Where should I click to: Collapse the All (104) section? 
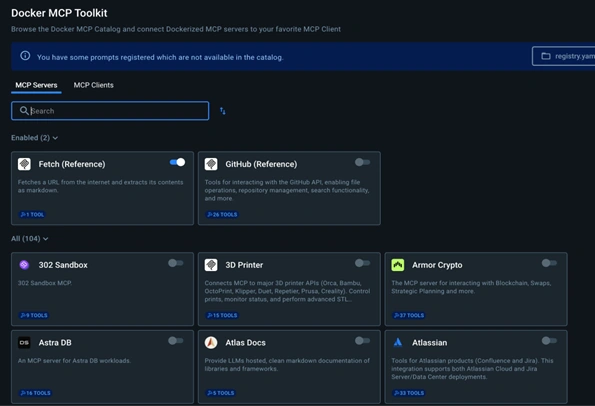click(30, 239)
